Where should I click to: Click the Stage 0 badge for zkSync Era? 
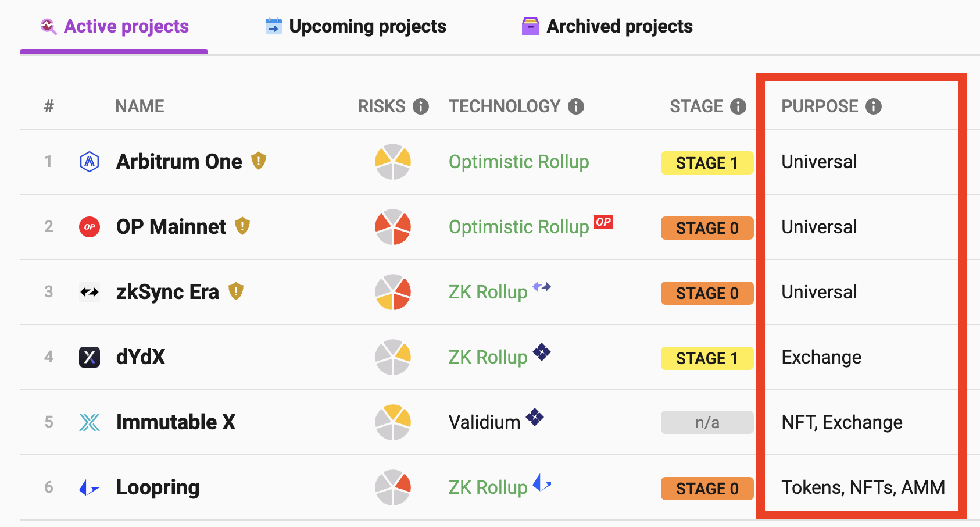(707, 293)
